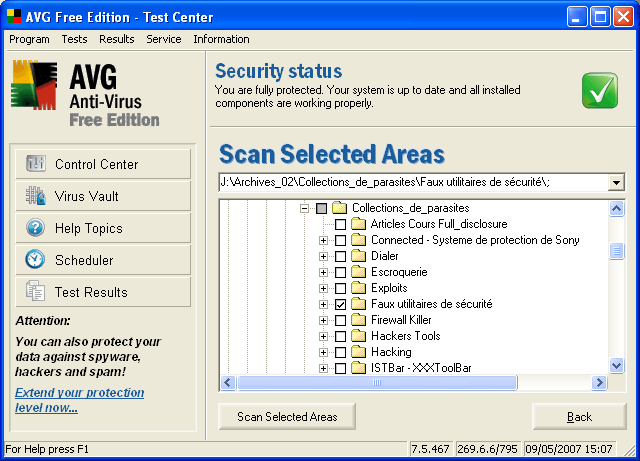Click the AVG icon in the title bar

(x=14, y=16)
